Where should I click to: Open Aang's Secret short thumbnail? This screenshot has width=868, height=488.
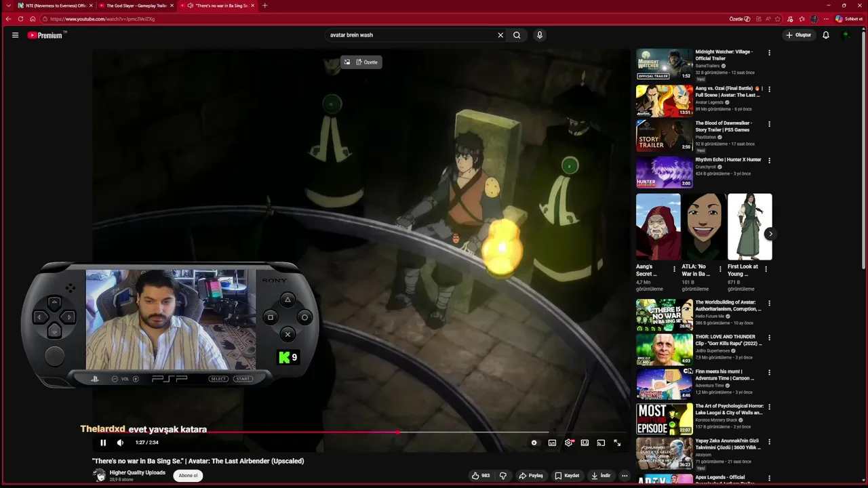(x=658, y=227)
